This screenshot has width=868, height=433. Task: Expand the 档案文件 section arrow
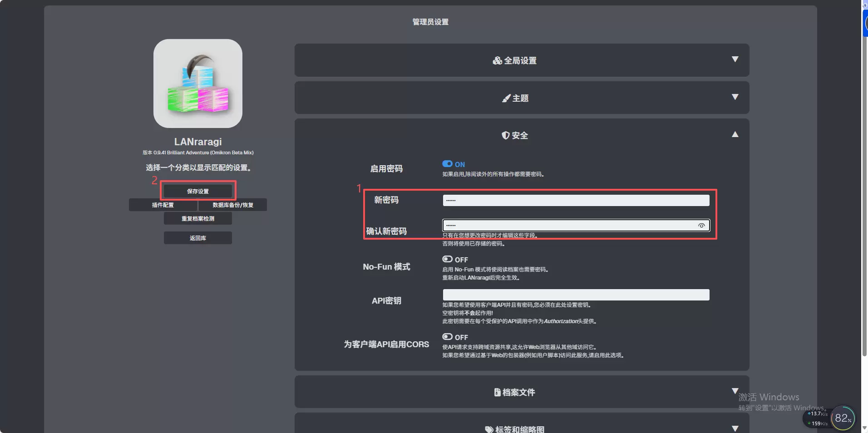[x=735, y=391]
